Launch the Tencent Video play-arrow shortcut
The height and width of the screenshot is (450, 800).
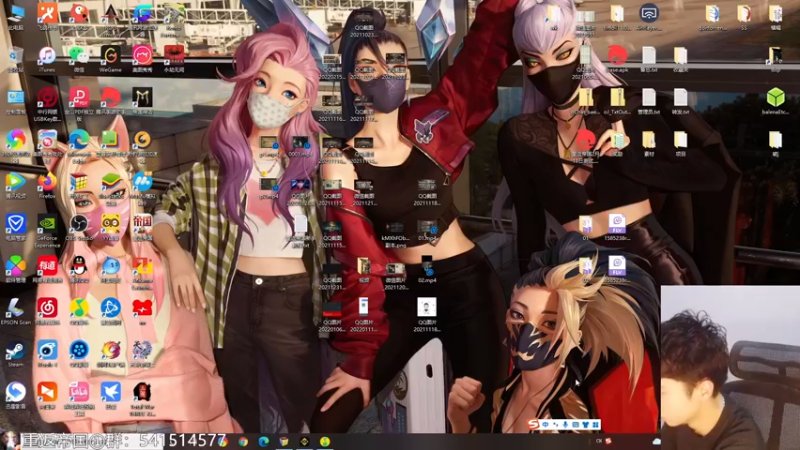coord(15,182)
